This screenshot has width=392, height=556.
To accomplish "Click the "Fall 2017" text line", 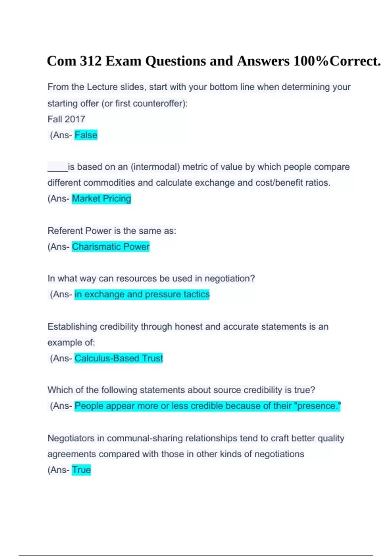I will click(66, 119).
